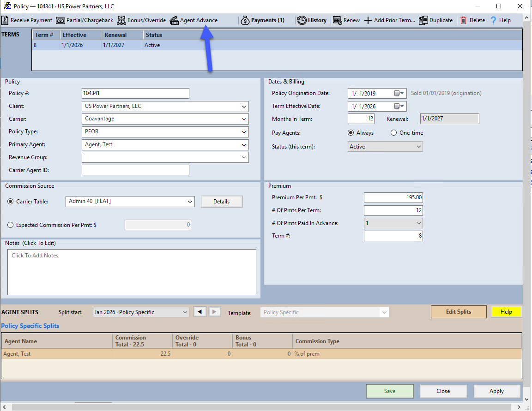This screenshot has height=411, width=532.
Task: Click the Commission Type column header
Action: pos(407,341)
